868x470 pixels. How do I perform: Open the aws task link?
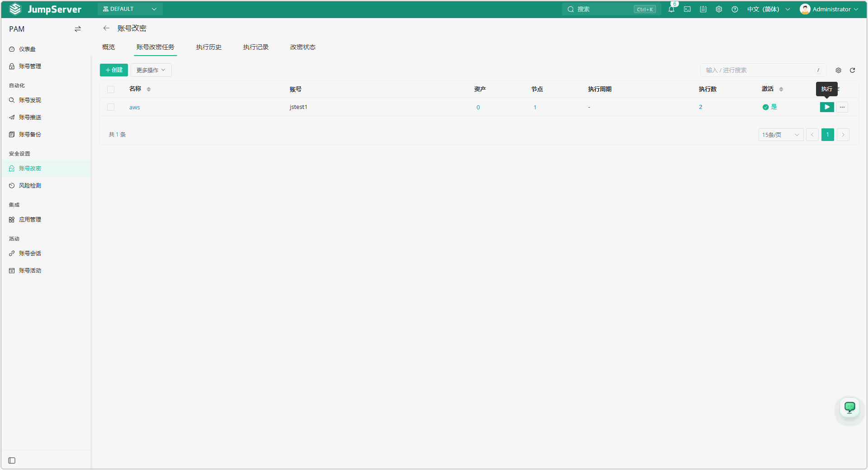pyautogui.click(x=135, y=107)
